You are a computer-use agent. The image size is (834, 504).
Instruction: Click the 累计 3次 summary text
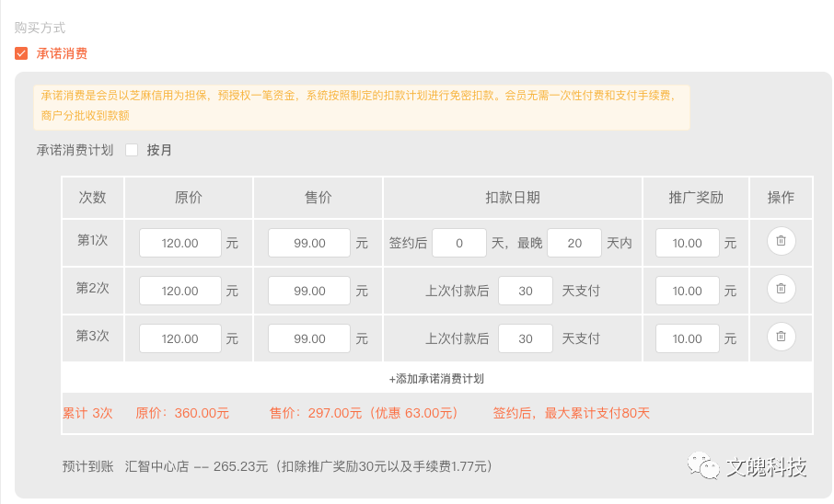coord(87,413)
